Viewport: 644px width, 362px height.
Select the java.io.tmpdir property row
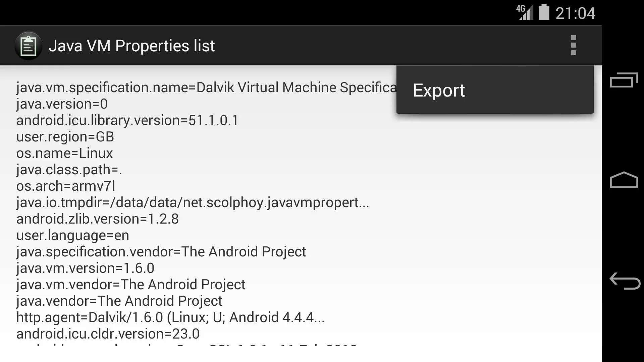193,202
